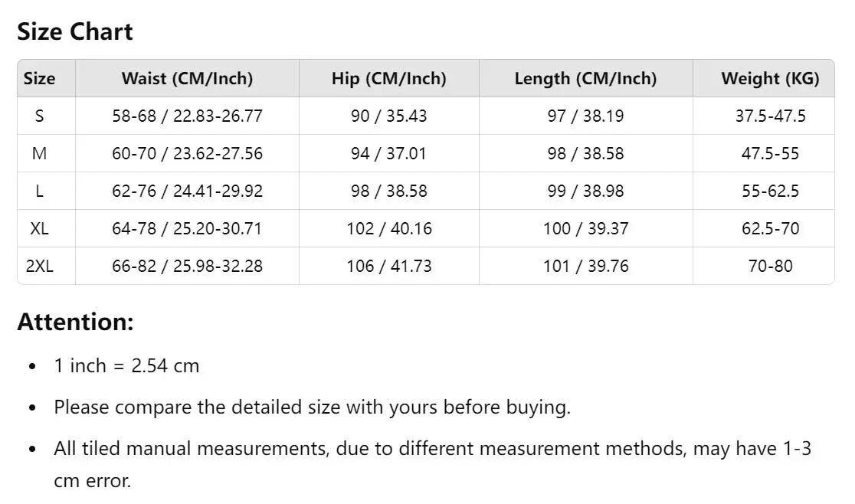Click the Weight (KG) column header

coord(770,78)
